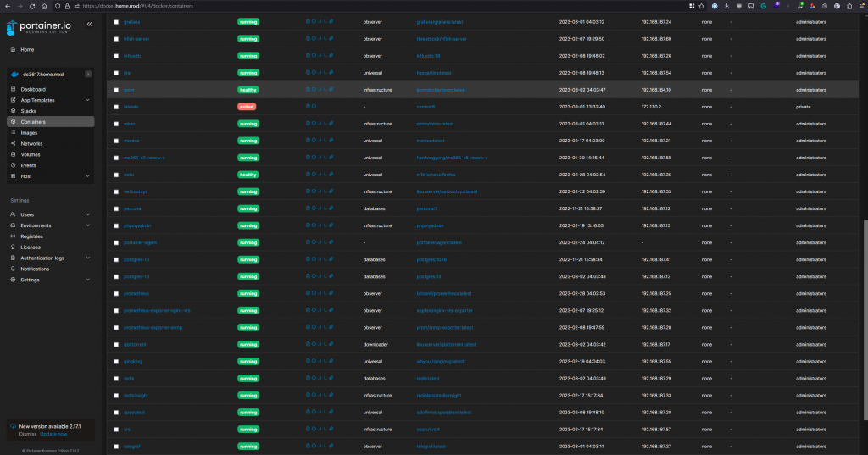The width and height of the screenshot is (868, 455).
Task: Open the Containers sidebar item
Action: [50, 122]
